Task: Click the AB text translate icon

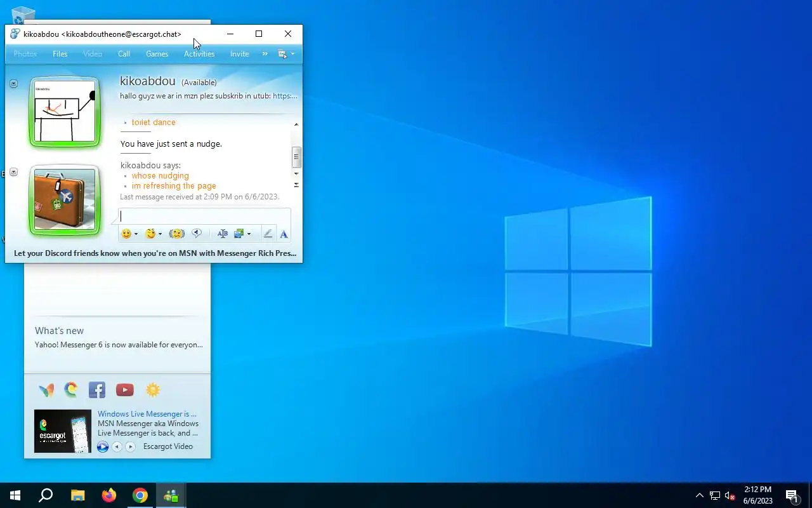Action: click(x=222, y=234)
